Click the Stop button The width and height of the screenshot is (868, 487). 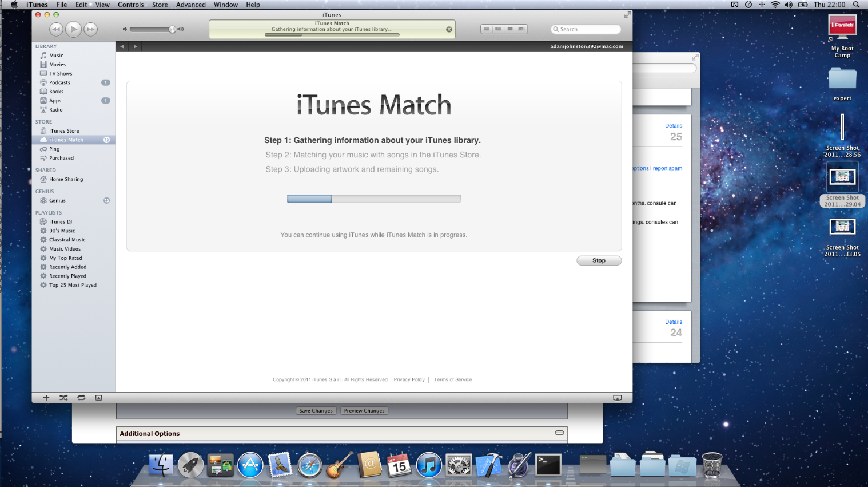coord(599,260)
